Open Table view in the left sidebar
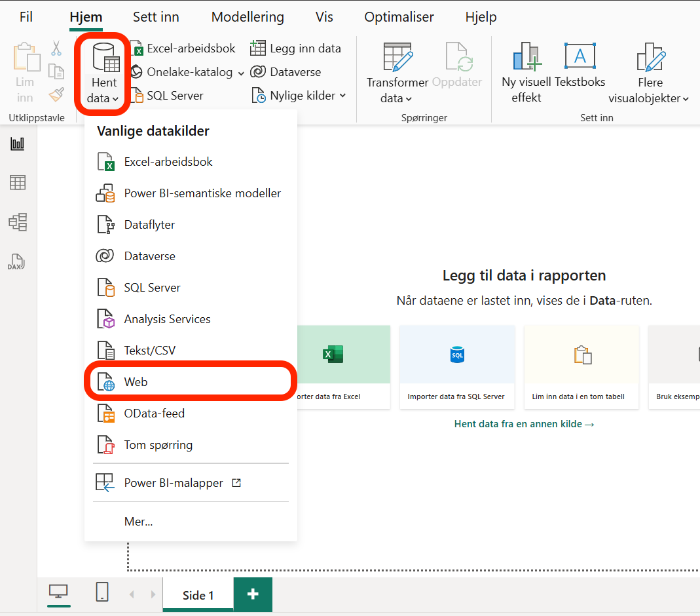 [x=18, y=182]
